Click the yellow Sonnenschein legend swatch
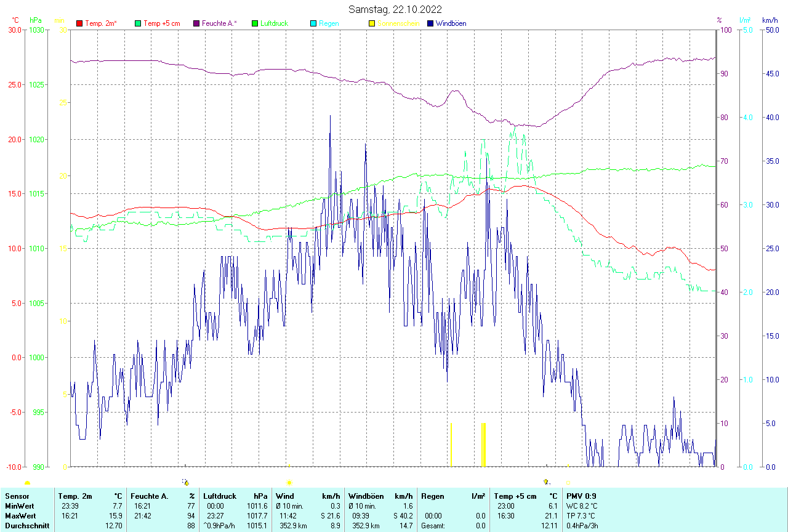788x532 pixels. pyautogui.click(x=372, y=23)
